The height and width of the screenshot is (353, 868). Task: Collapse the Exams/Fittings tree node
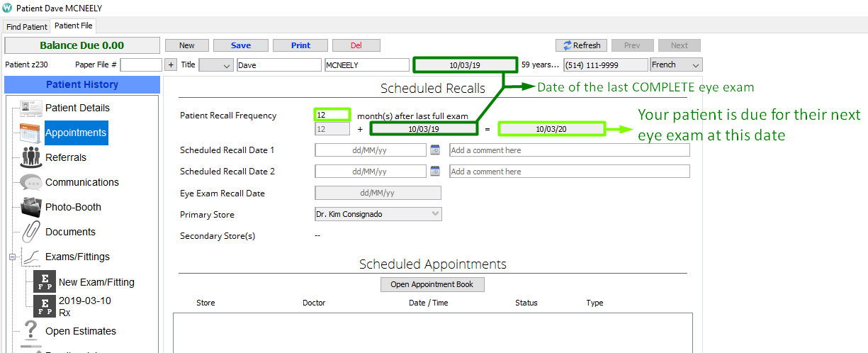tap(12, 257)
